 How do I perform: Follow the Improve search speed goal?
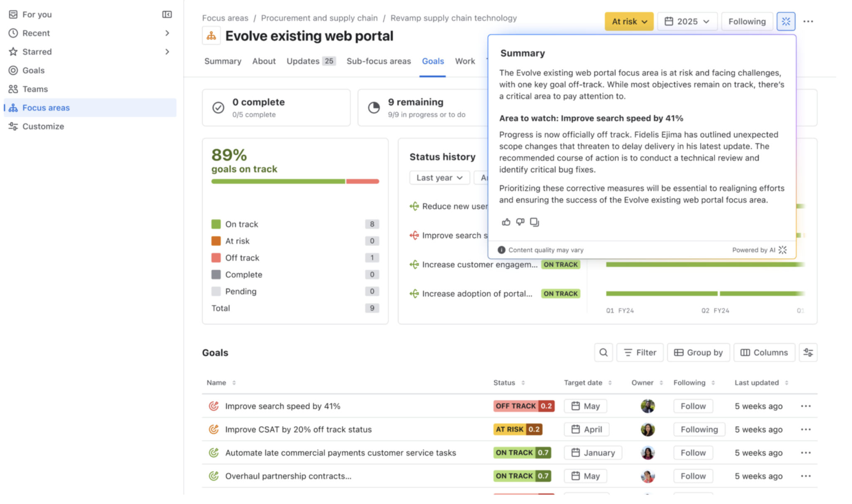point(692,406)
